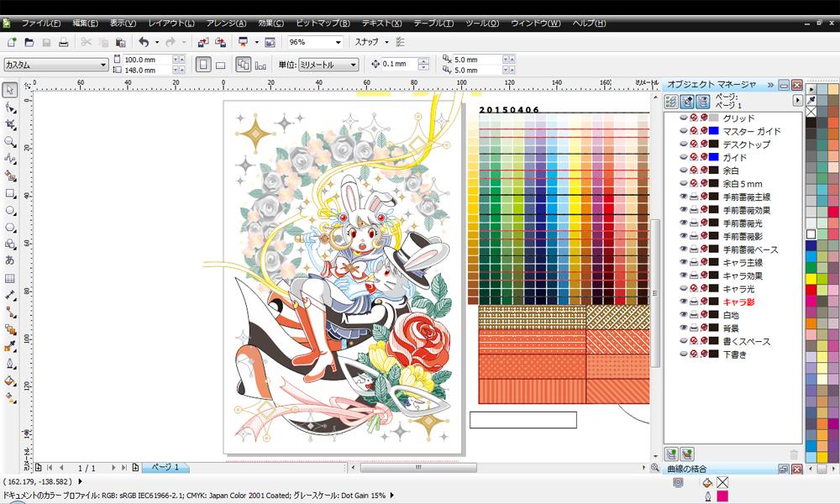This screenshot has height=504, width=840.
Task: Open the zoom level 96% dropdown
Action: [x=339, y=42]
